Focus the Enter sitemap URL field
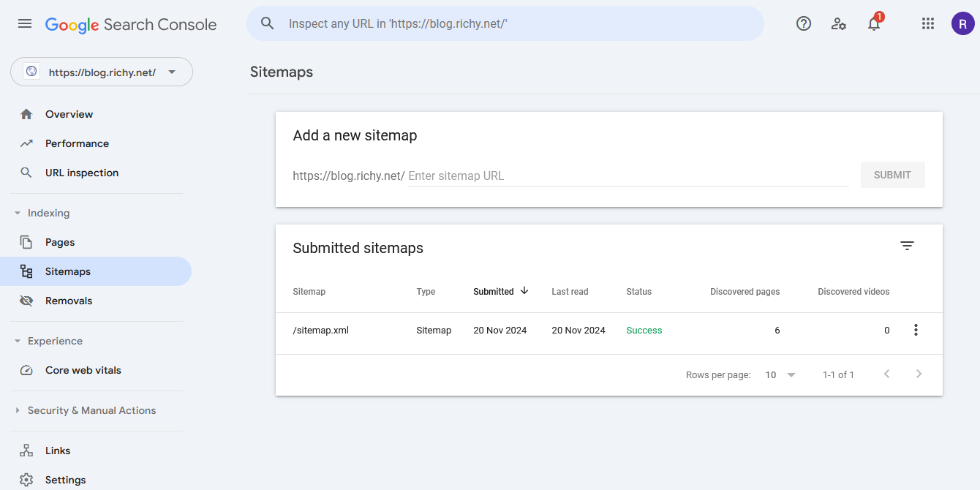The image size is (980, 490). point(627,176)
